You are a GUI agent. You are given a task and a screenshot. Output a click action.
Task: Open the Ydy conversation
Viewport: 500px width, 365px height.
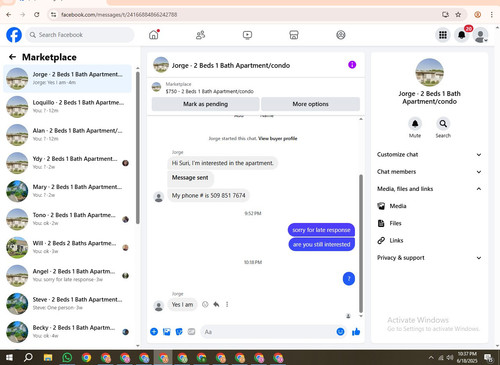tap(67, 163)
